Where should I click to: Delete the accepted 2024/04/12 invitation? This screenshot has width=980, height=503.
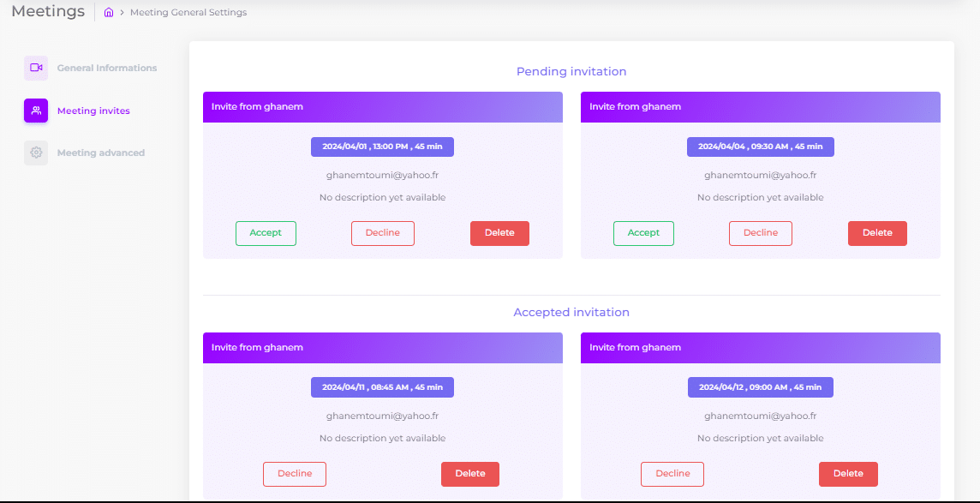tap(848, 474)
